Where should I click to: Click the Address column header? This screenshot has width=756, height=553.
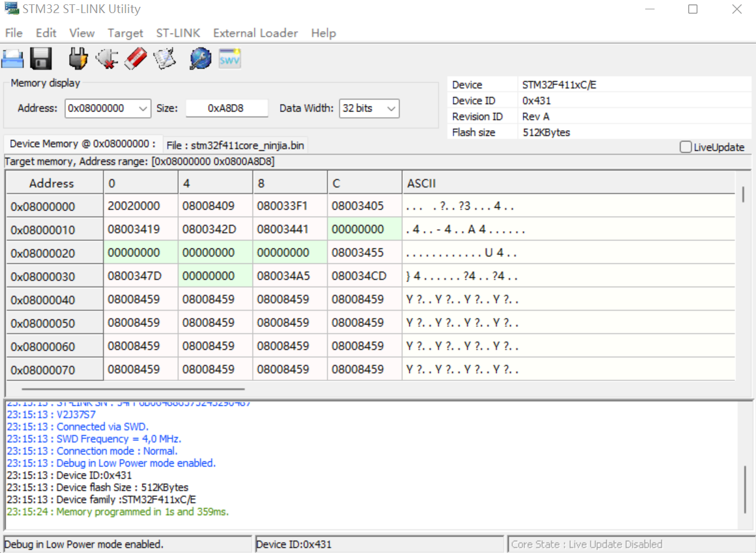[x=55, y=183]
